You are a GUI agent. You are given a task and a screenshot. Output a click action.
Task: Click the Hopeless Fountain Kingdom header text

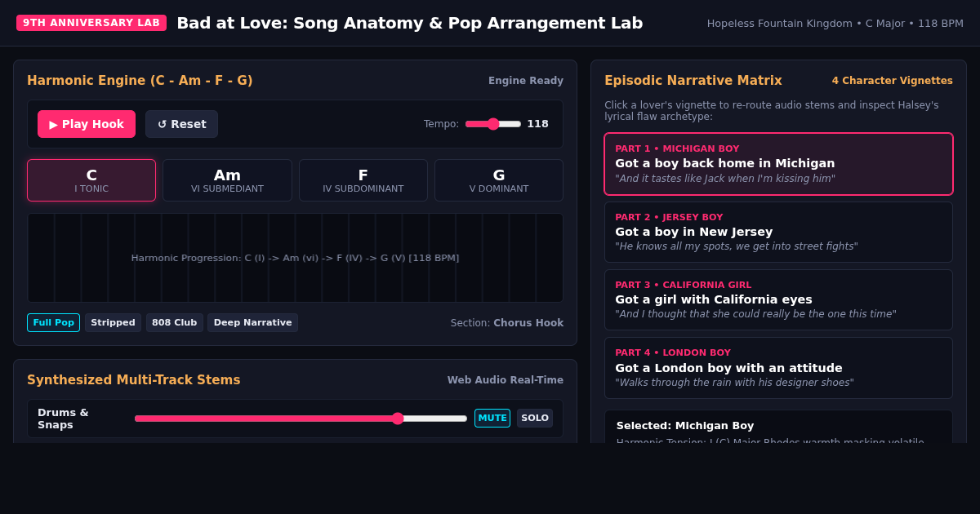coord(835,24)
